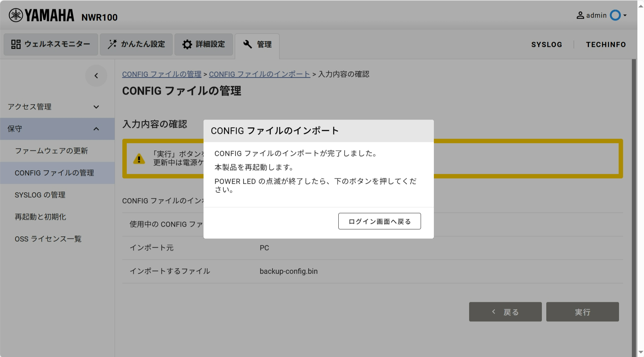Select ファームウェアの更新 in the sidebar
Image resolution: width=644 pixels, height=357 pixels.
(51, 151)
